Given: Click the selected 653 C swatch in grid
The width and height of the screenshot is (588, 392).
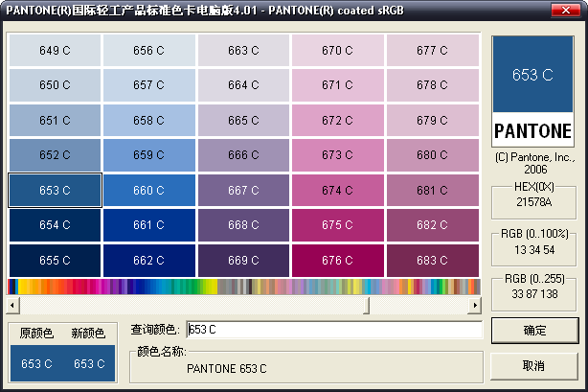Looking at the screenshot, I should click(x=55, y=191).
